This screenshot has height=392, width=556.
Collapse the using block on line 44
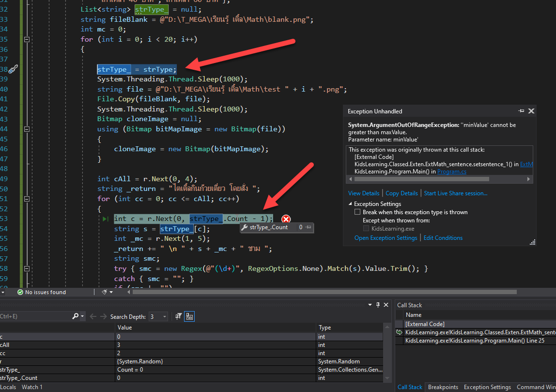27,129
